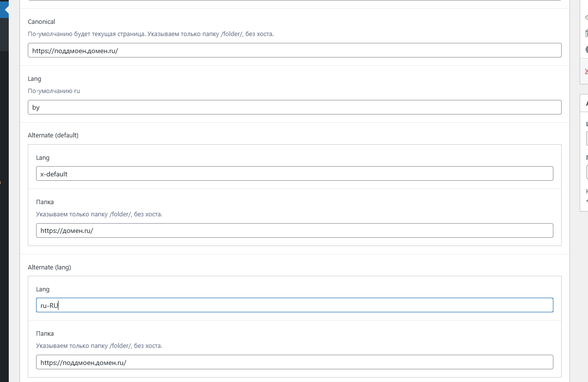
Task: Click the calendar icon in the right sidebar
Action: click(586, 33)
